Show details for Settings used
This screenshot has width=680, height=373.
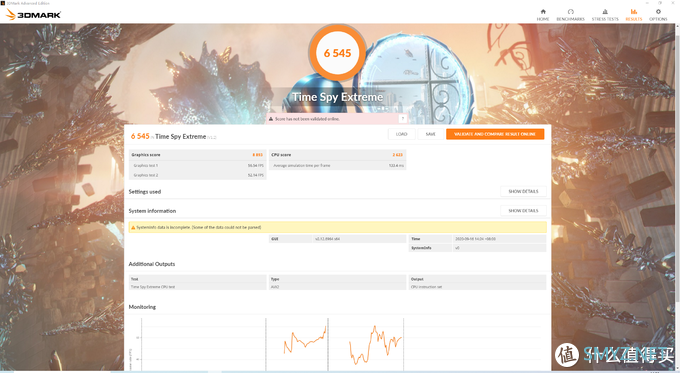[523, 191]
